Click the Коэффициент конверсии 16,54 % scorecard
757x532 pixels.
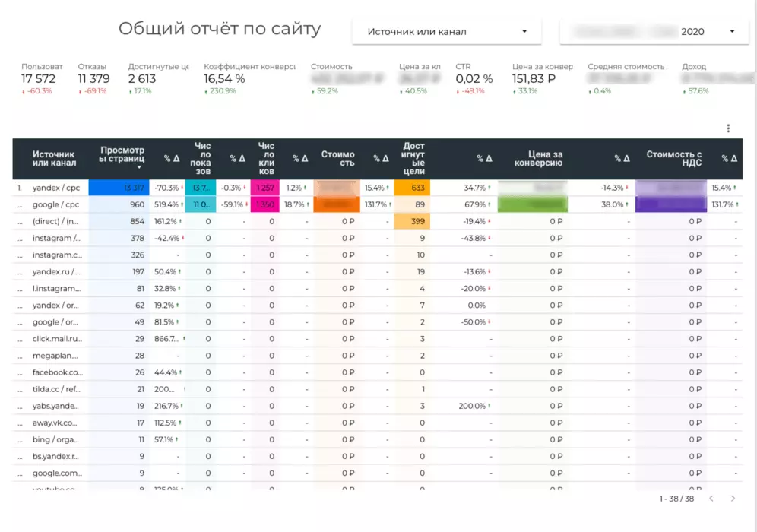249,79
